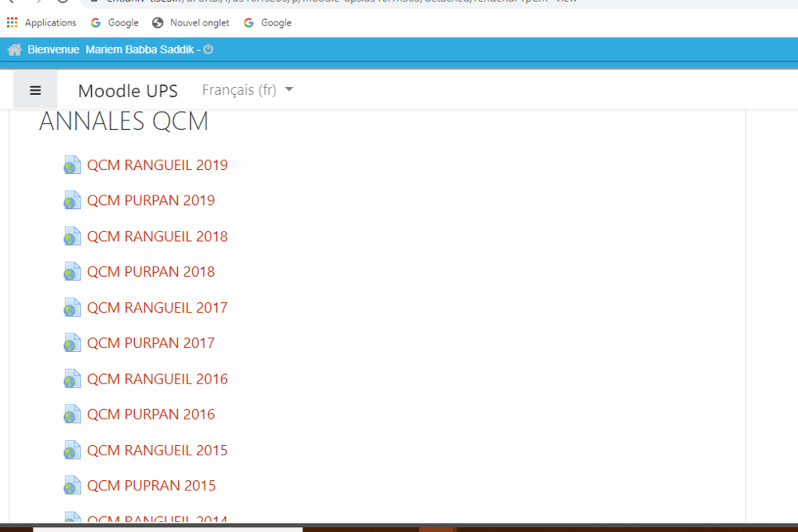Click the home icon in blue bar
The image size is (798, 532).
pyautogui.click(x=14, y=49)
